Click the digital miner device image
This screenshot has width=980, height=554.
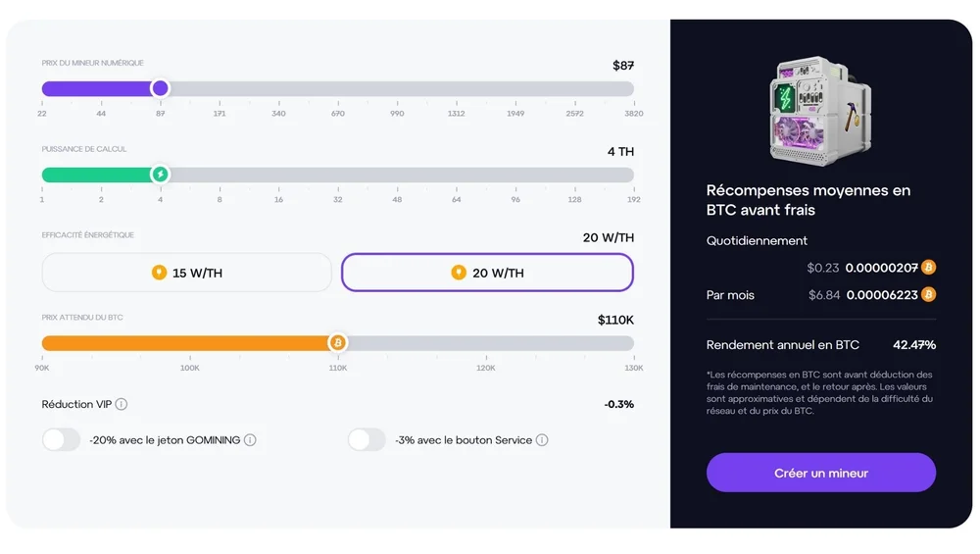[x=820, y=110]
